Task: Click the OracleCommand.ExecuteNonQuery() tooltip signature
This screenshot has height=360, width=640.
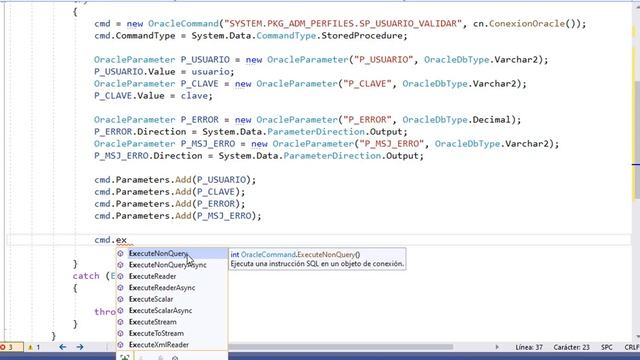Action: [296, 255]
